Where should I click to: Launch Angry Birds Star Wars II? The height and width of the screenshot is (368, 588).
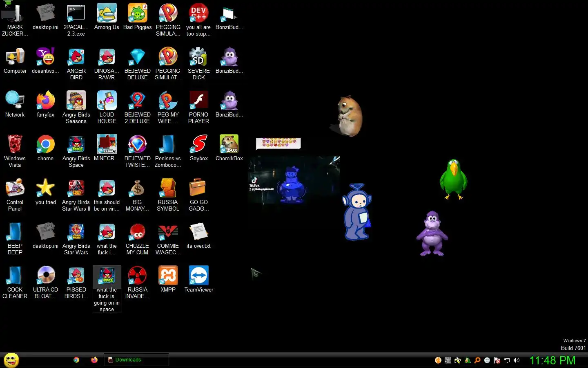[x=76, y=195]
